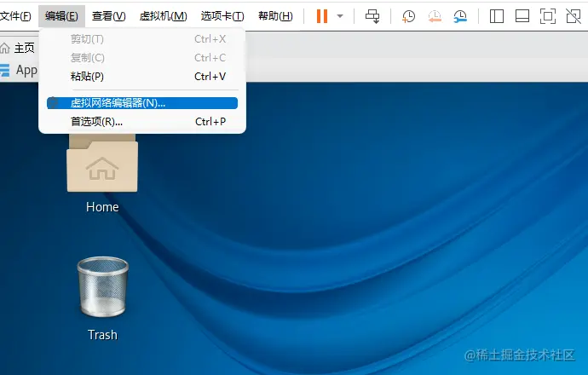Screen dimensions: 588x375
Task: Open the 文件(F) menu
Action: (x=15, y=16)
